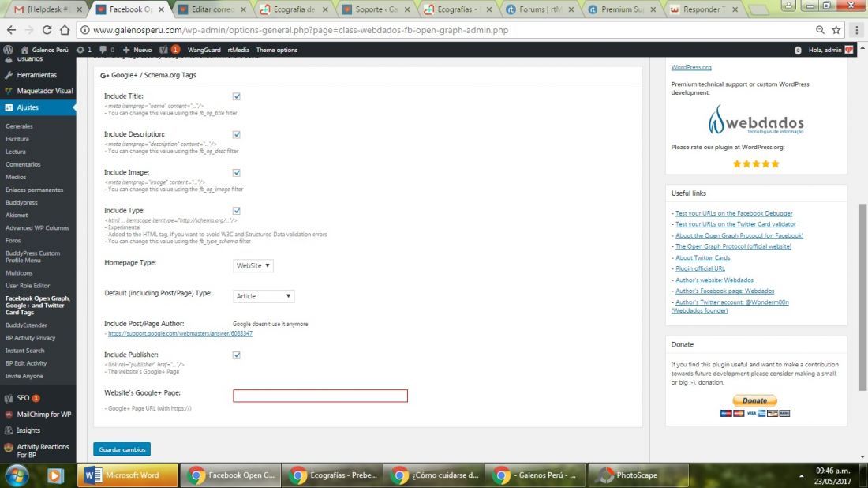Open Twitter Card validator link
Screen dimensions: 868x488
pos(735,224)
